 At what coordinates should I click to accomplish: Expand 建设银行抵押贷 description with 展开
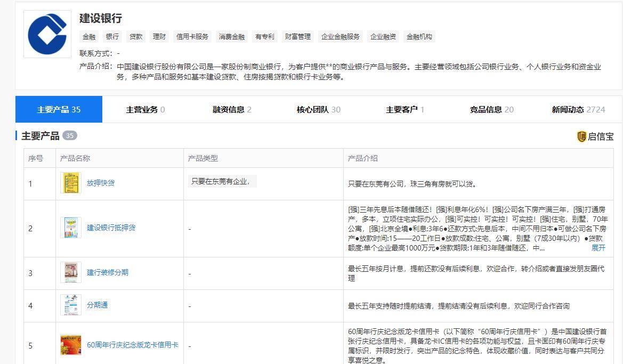pos(598,248)
